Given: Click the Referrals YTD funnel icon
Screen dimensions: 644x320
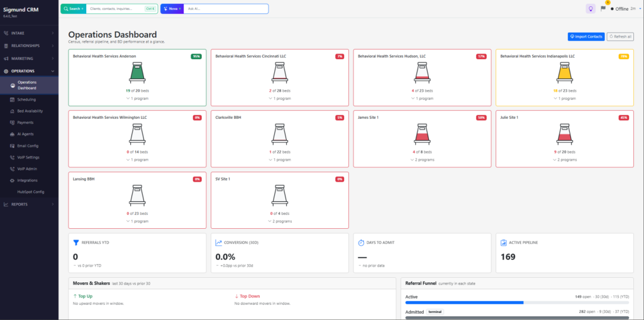Looking at the screenshot, I should click(x=75, y=243).
